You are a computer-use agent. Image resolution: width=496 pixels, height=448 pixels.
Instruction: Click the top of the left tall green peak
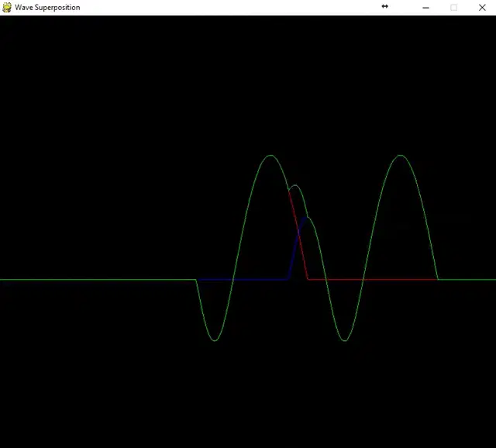click(x=270, y=156)
